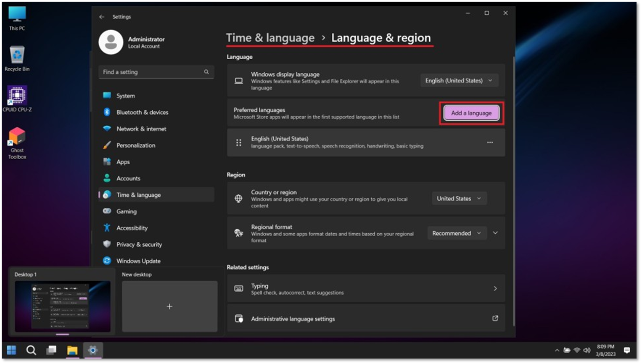Open the Windows Start button
This screenshot has height=364, width=642.
[x=11, y=350]
